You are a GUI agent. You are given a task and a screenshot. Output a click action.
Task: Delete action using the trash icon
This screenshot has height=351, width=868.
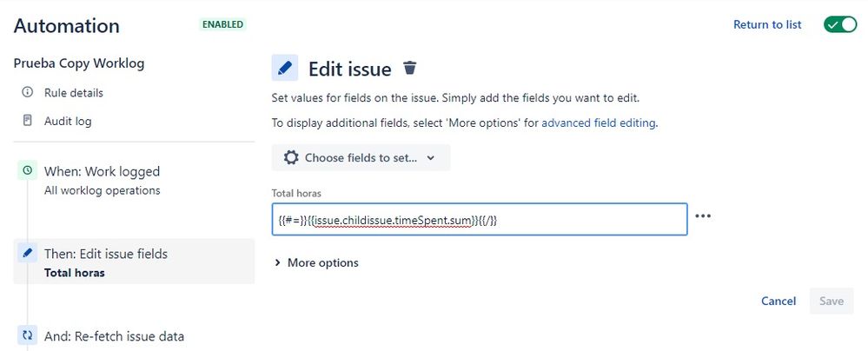click(409, 68)
